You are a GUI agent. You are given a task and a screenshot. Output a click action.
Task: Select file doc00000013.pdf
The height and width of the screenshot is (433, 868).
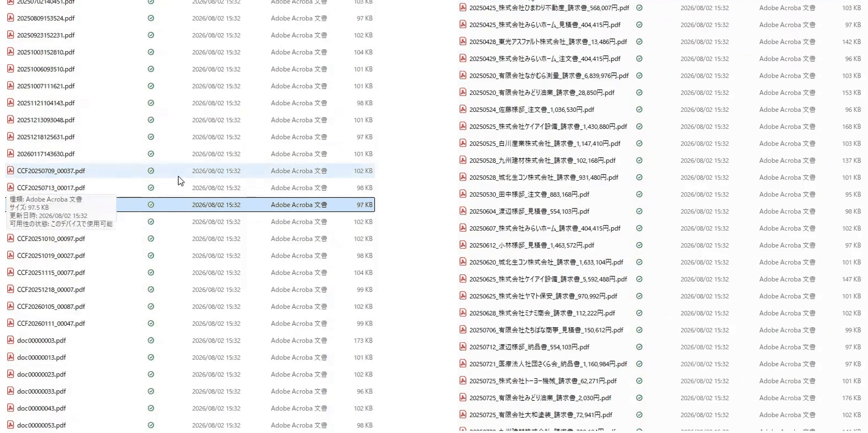(x=41, y=357)
